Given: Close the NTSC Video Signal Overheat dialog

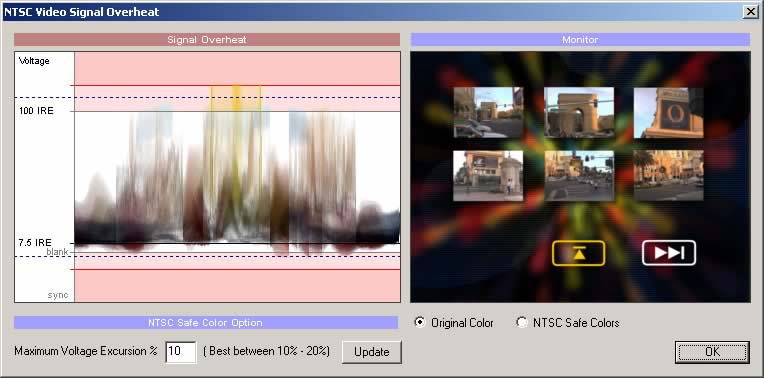Looking at the screenshot, I should click(750, 12).
